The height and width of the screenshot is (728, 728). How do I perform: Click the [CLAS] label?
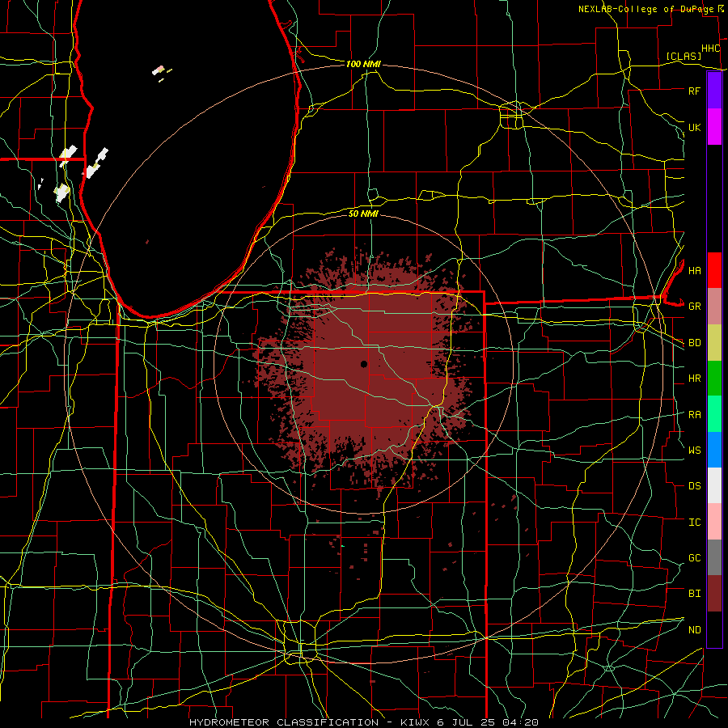point(684,56)
